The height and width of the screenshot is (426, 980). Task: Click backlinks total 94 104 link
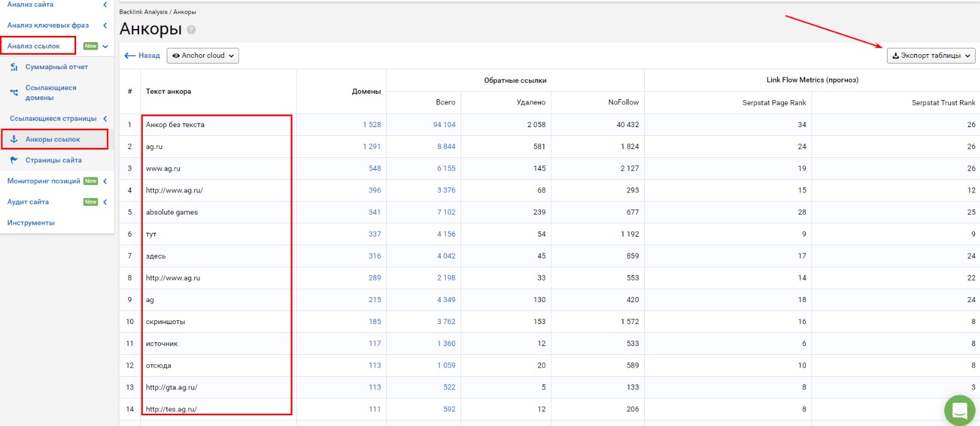(444, 125)
